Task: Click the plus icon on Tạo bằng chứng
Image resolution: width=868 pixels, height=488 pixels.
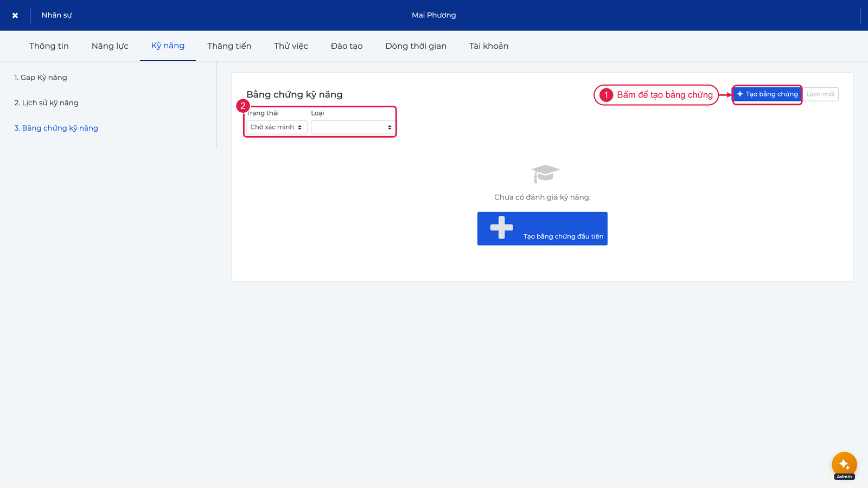Action: pos(740,94)
